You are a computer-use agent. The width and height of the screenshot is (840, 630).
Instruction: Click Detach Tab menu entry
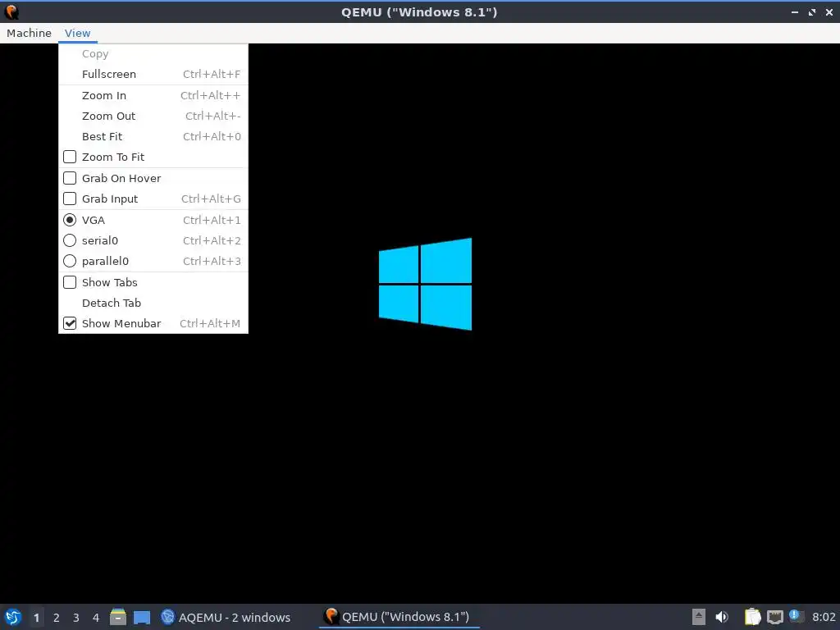coord(153,303)
